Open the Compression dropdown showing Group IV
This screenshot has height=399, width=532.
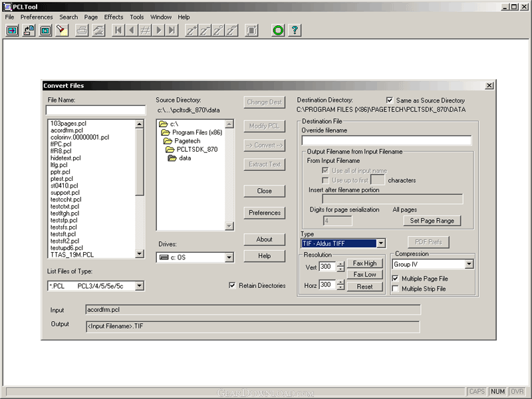tap(469, 264)
